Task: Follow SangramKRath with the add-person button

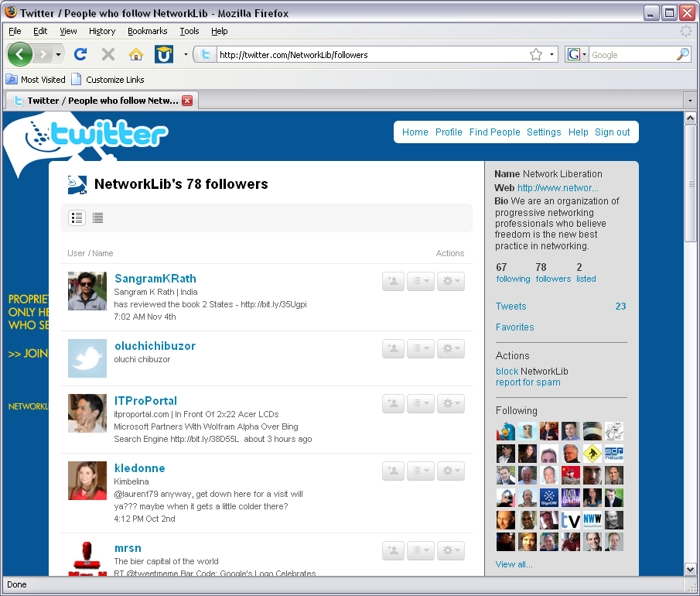Action: 393,281
